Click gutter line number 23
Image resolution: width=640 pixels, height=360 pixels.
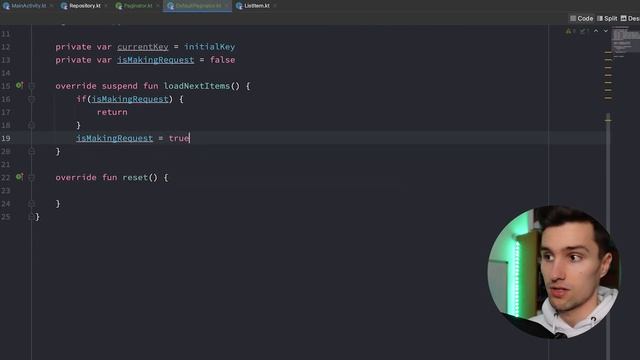[x=5, y=191]
